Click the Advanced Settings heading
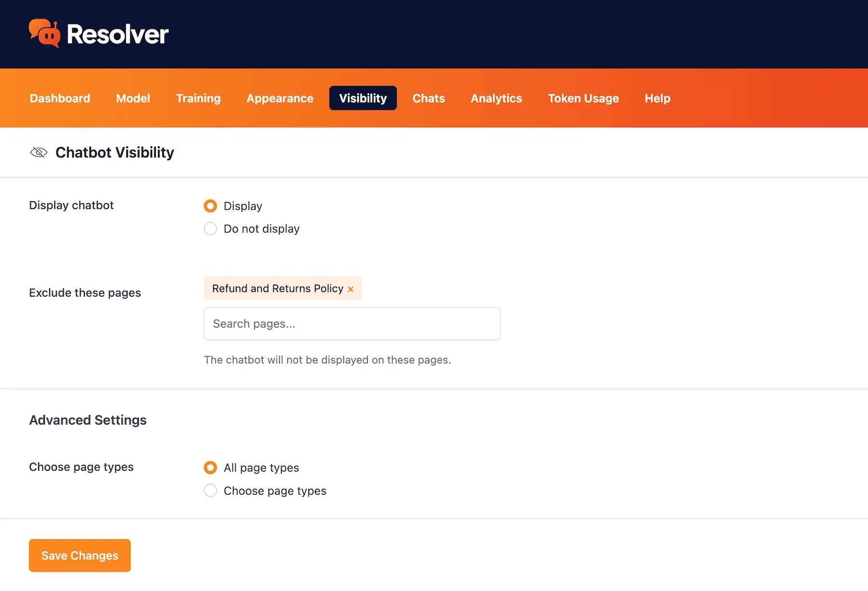Screen dimensions: 868x591 coord(88,420)
